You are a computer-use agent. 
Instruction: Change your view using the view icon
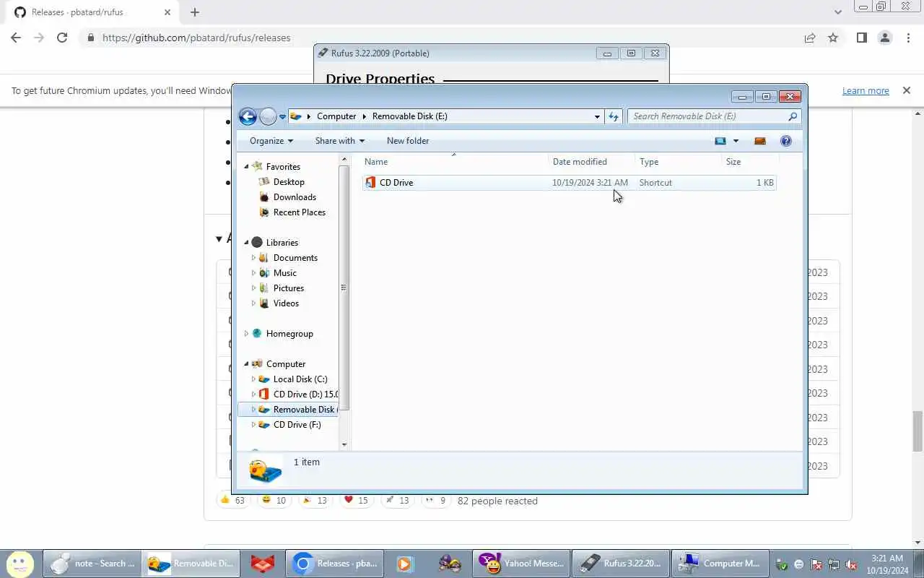point(720,141)
